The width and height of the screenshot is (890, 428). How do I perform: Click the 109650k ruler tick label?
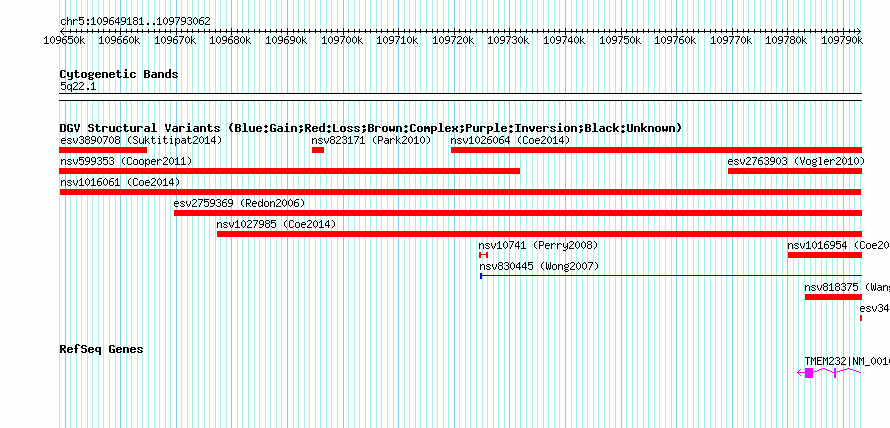pos(65,40)
